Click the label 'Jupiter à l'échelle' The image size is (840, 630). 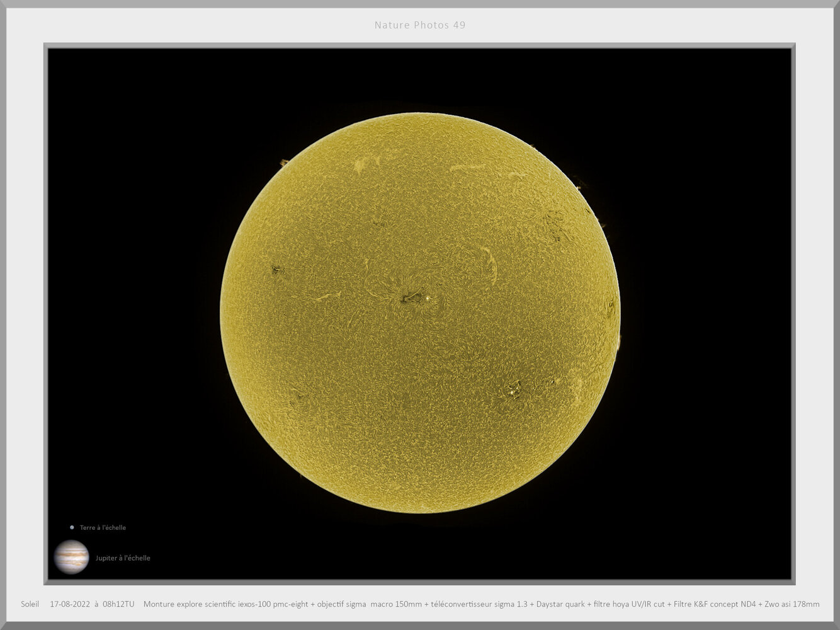tap(122, 558)
